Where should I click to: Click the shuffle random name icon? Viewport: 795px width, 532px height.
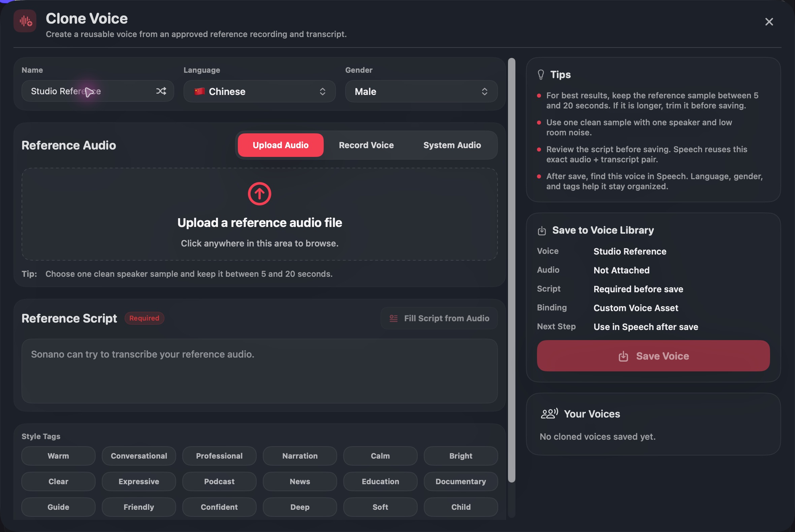click(161, 91)
